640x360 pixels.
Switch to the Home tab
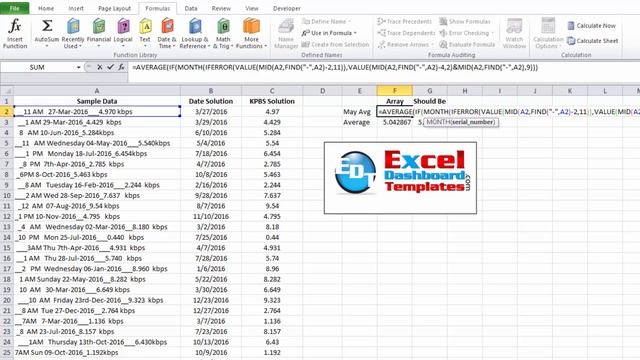(x=46, y=8)
